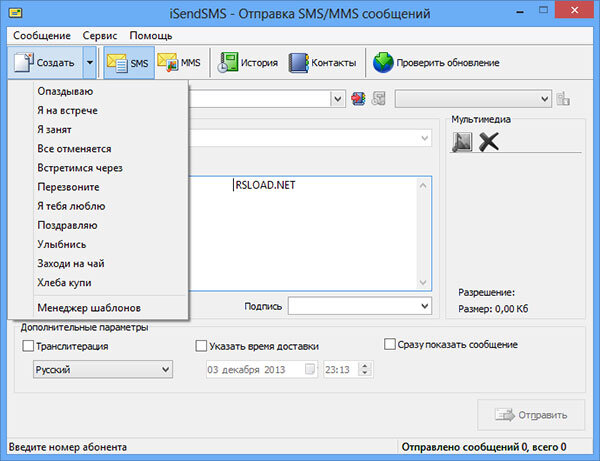Open История message history
Viewport: 600px width, 461px height.
click(248, 63)
